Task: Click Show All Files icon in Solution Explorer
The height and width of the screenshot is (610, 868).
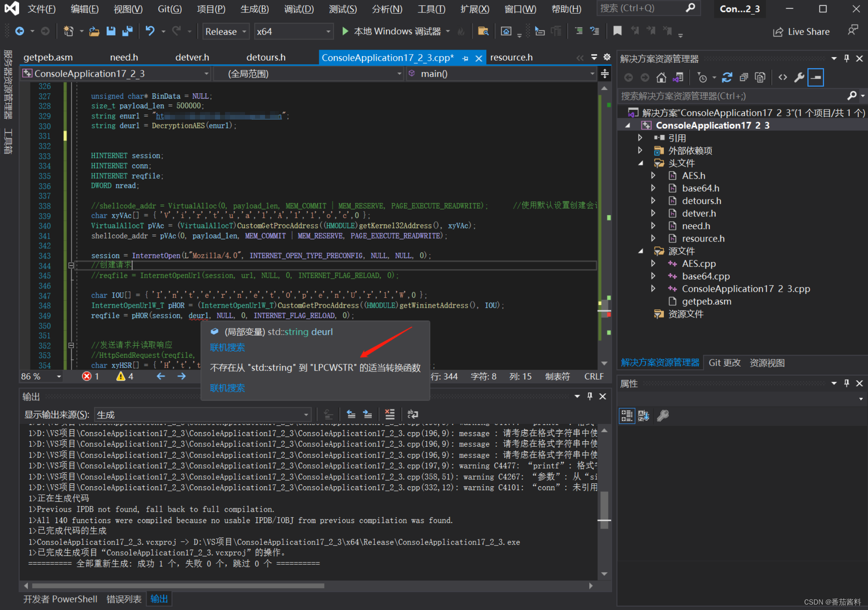Action: pos(760,77)
